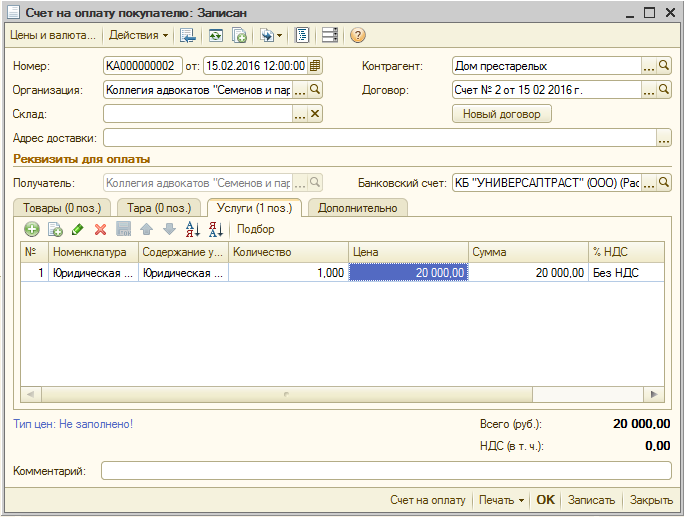Sort the table rows descending
The image size is (684, 517).
coord(215,229)
